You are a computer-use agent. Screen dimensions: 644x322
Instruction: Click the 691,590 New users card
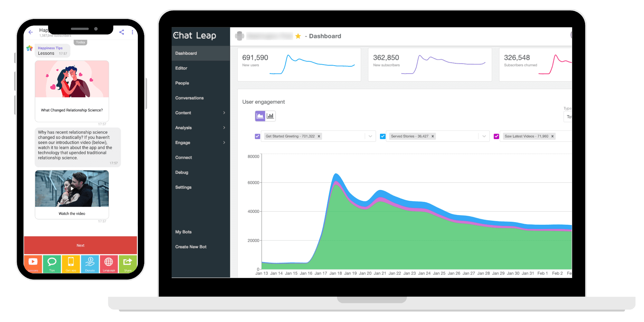click(299, 64)
